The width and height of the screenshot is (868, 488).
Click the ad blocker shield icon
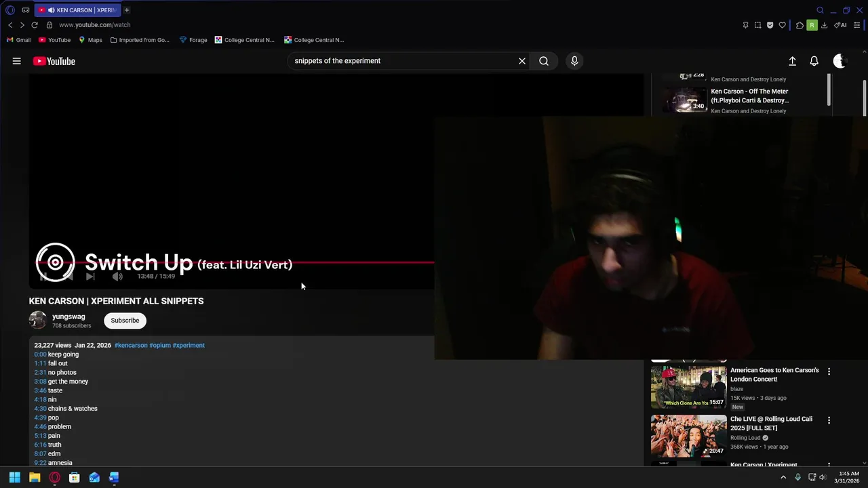[x=770, y=25]
